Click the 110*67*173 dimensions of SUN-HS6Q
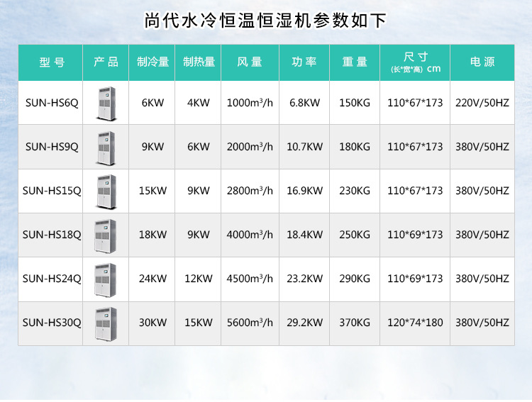The width and height of the screenshot is (532, 402). pyautogui.click(x=415, y=103)
